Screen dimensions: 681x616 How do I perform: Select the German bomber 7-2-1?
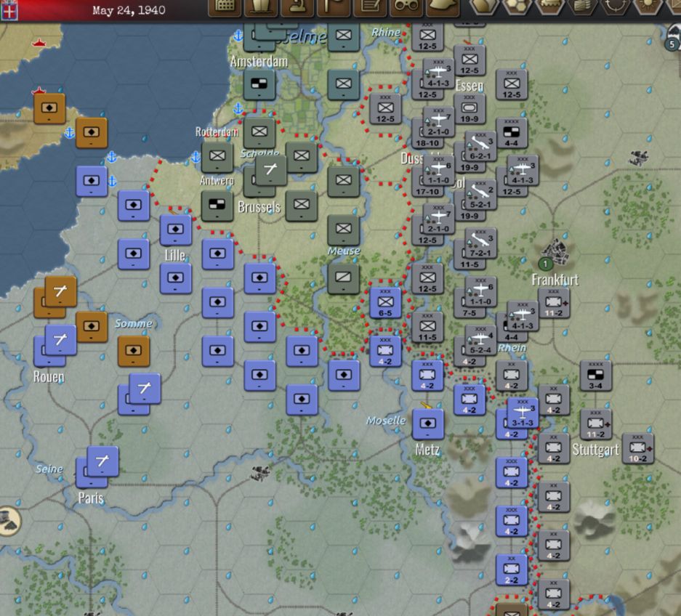480,243
